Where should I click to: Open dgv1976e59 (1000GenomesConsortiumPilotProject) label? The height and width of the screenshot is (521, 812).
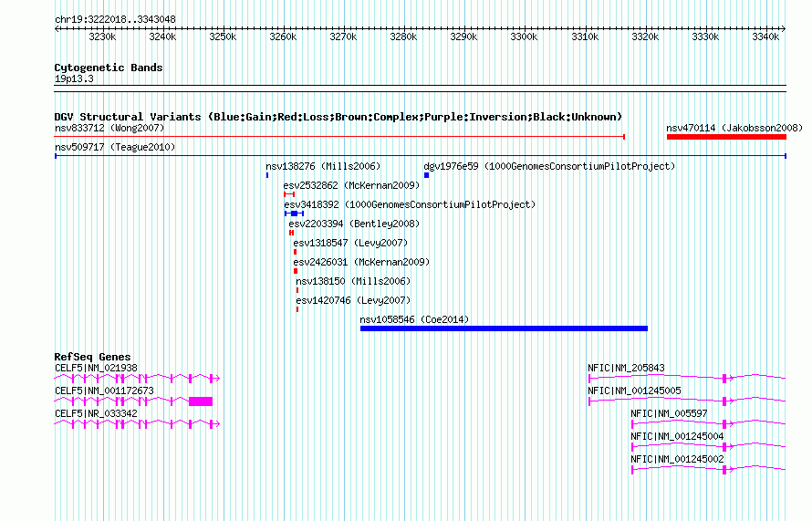(x=549, y=166)
